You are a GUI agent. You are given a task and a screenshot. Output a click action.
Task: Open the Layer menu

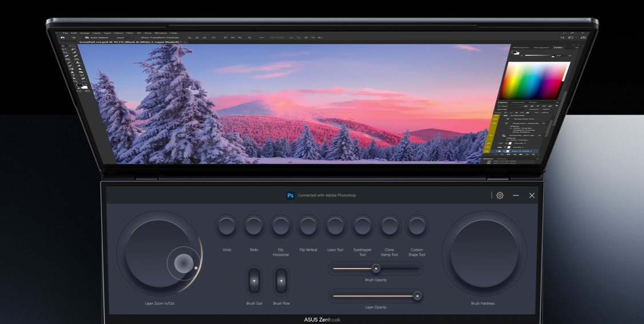tap(97, 33)
